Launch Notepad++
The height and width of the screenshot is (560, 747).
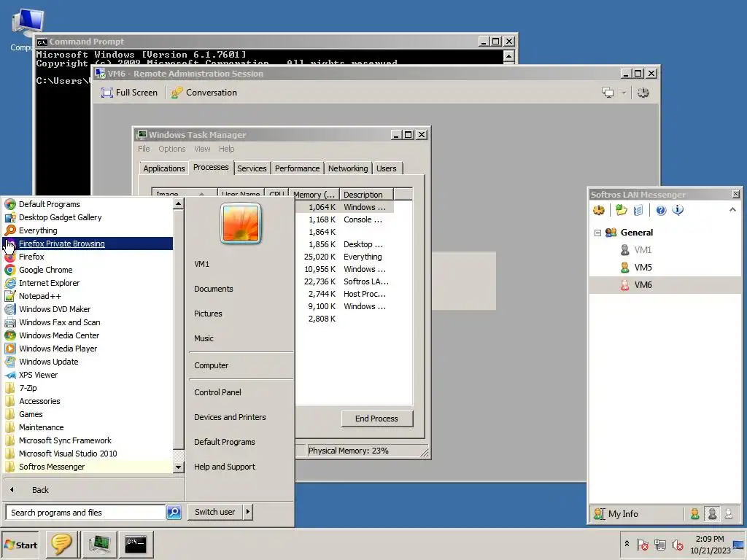pyautogui.click(x=88, y=296)
